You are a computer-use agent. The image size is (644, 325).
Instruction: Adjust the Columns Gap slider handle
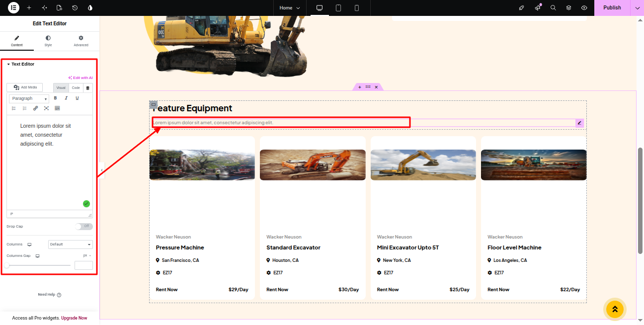click(7, 265)
